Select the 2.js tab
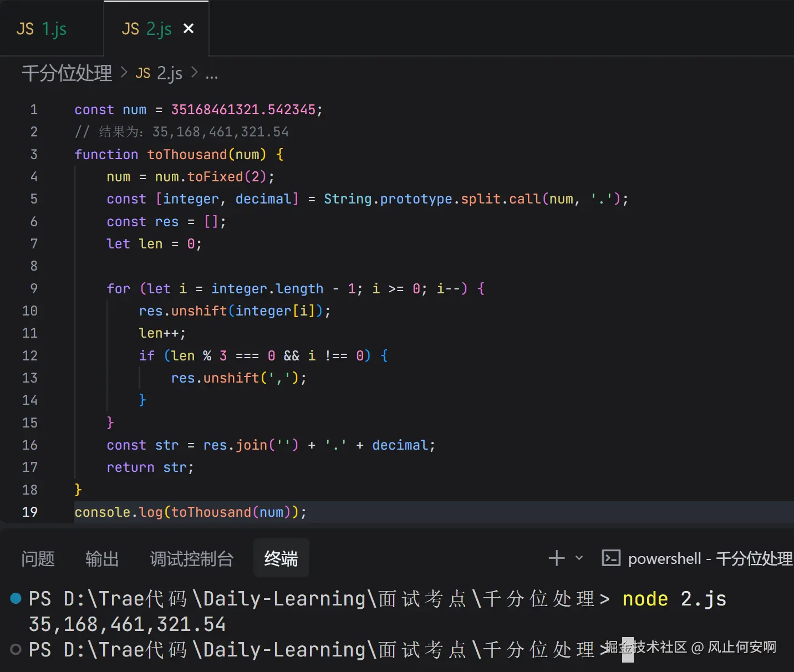The image size is (794, 672). tap(147, 29)
